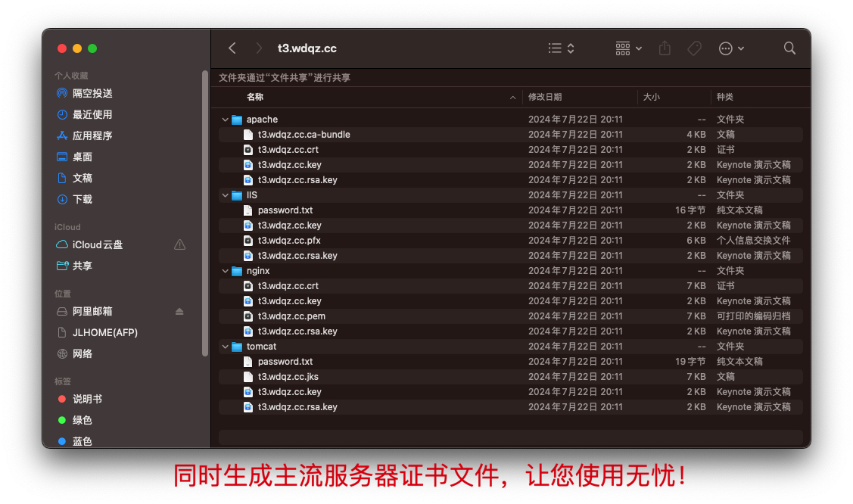Screen dimensions: 853x504
Task: Open the more actions ellipsis menu
Action: 731,48
